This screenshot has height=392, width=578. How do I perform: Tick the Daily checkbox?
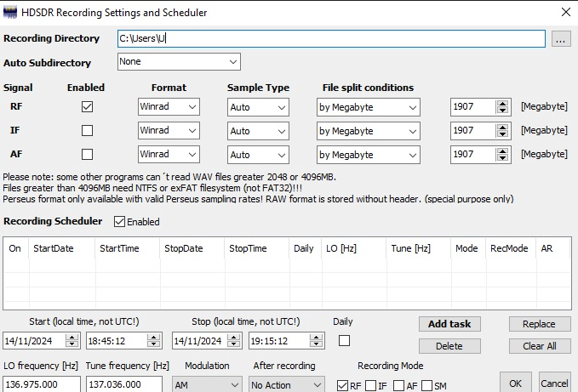tap(344, 340)
